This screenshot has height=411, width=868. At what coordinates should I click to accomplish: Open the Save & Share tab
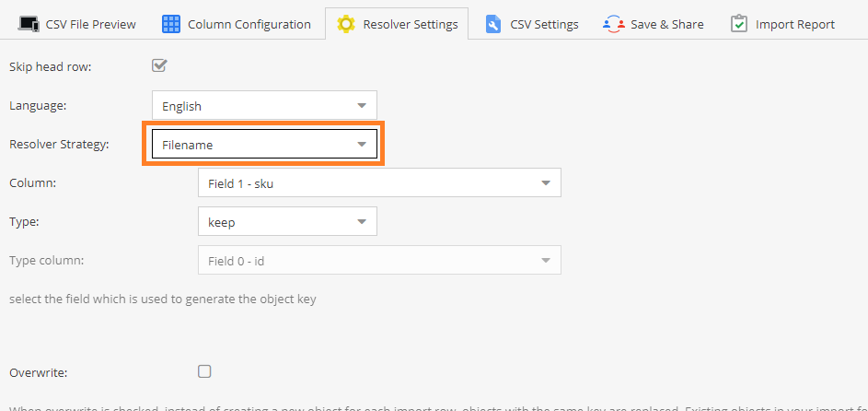coord(654,24)
